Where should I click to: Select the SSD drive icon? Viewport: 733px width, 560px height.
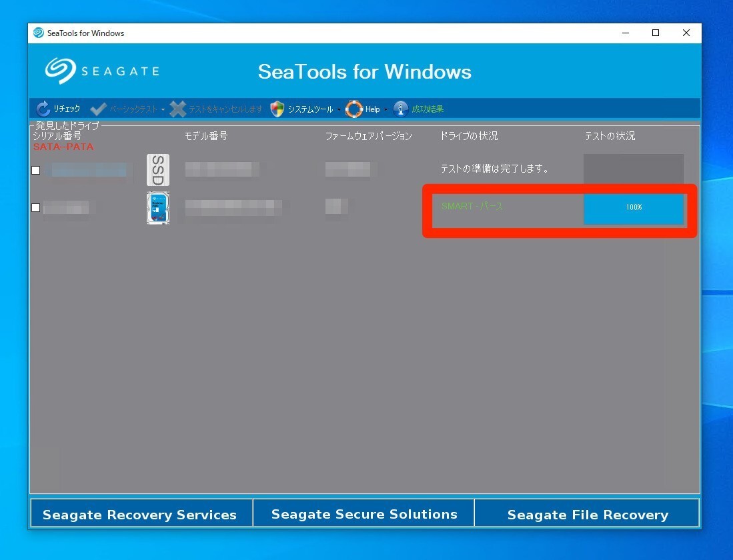click(x=158, y=170)
